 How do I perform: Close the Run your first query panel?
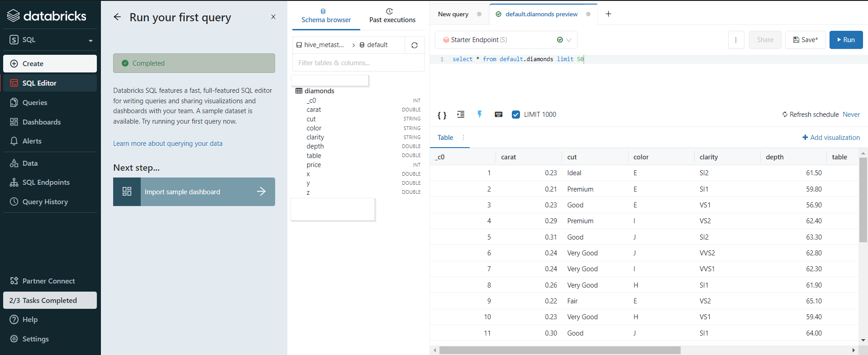point(273,17)
